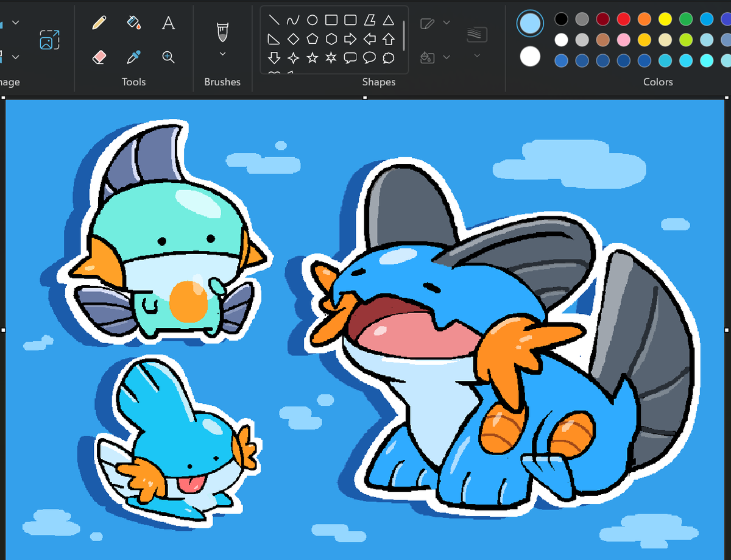This screenshot has height=560, width=731.
Task: Choose the Five-point star shape
Action: [x=312, y=58]
